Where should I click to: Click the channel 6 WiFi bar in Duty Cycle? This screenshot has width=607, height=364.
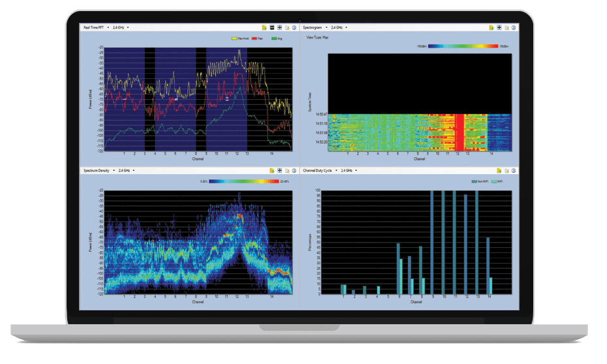[x=401, y=277]
